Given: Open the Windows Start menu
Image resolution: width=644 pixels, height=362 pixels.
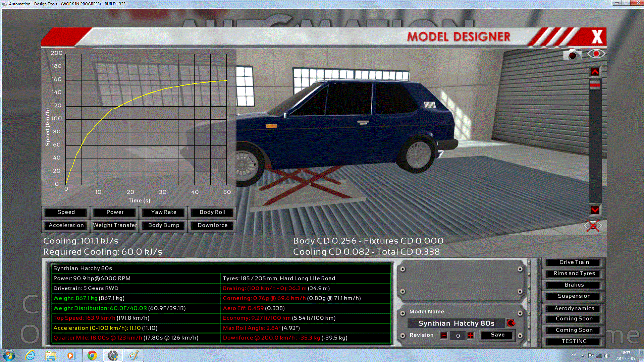Looking at the screenshot, I should point(9,355).
